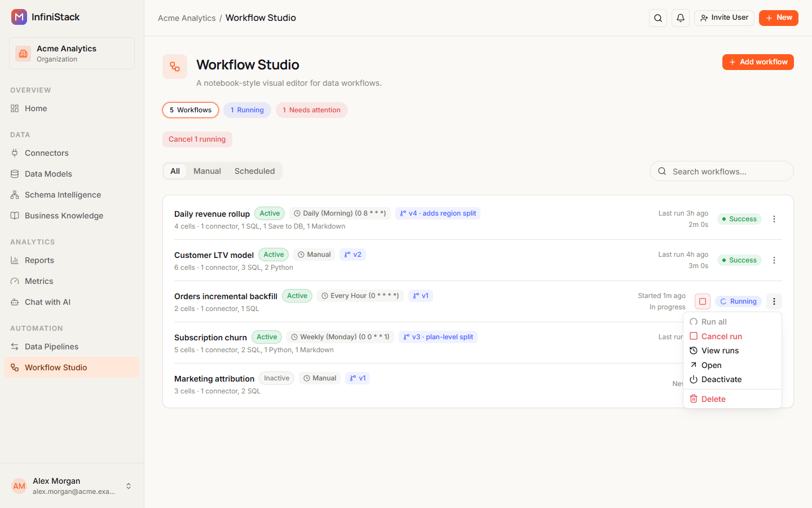812x508 pixels.
Task: Click Subscription churn workflow name
Action: pos(210,338)
